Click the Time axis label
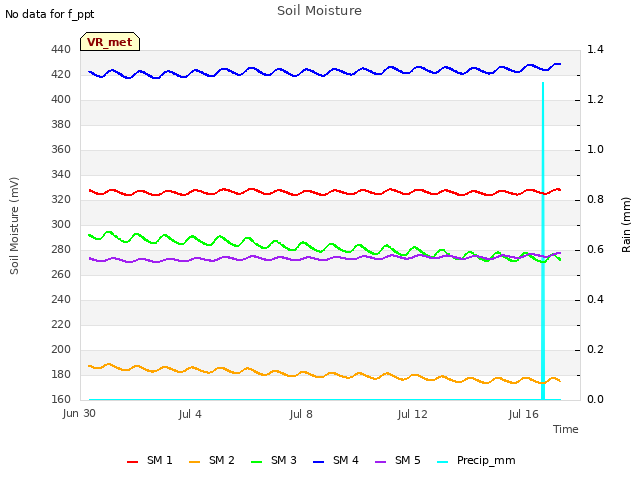 pyautogui.click(x=565, y=429)
